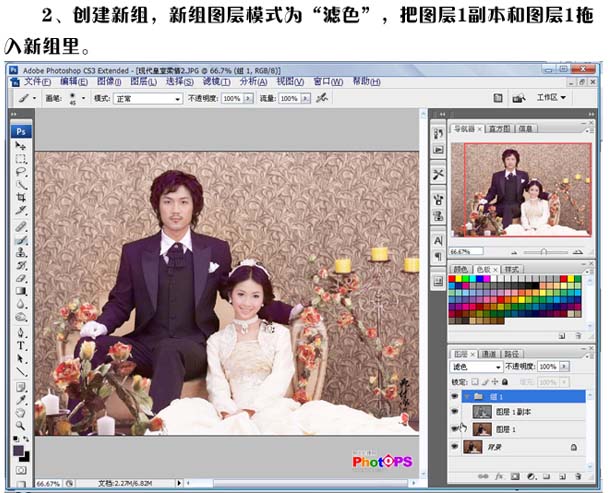Select the Hand tool
Image resolution: width=611 pixels, height=493 pixels.
21,412
